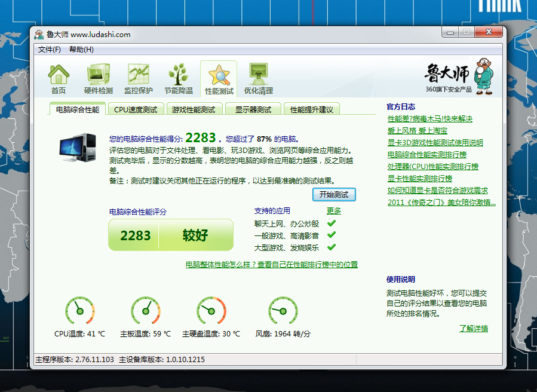The height and width of the screenshot is (392, 537).
Task: Click the 使用说明 heading
Action: tap(401, 279)
